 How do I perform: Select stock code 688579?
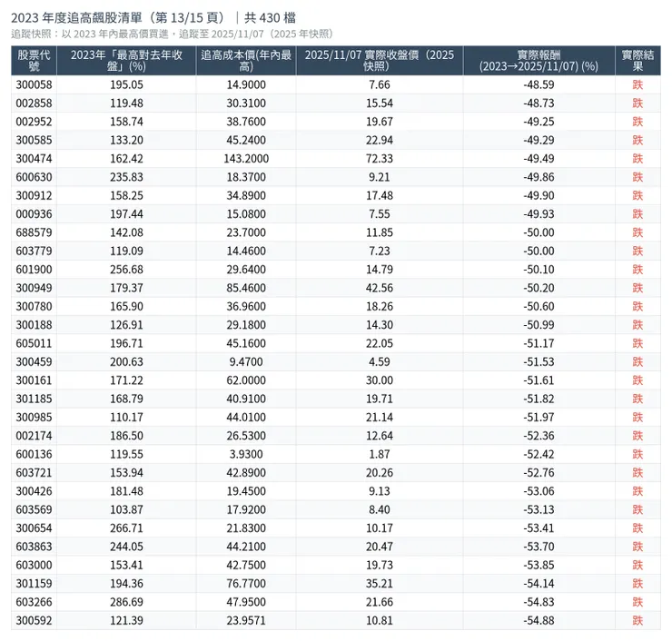34,232
